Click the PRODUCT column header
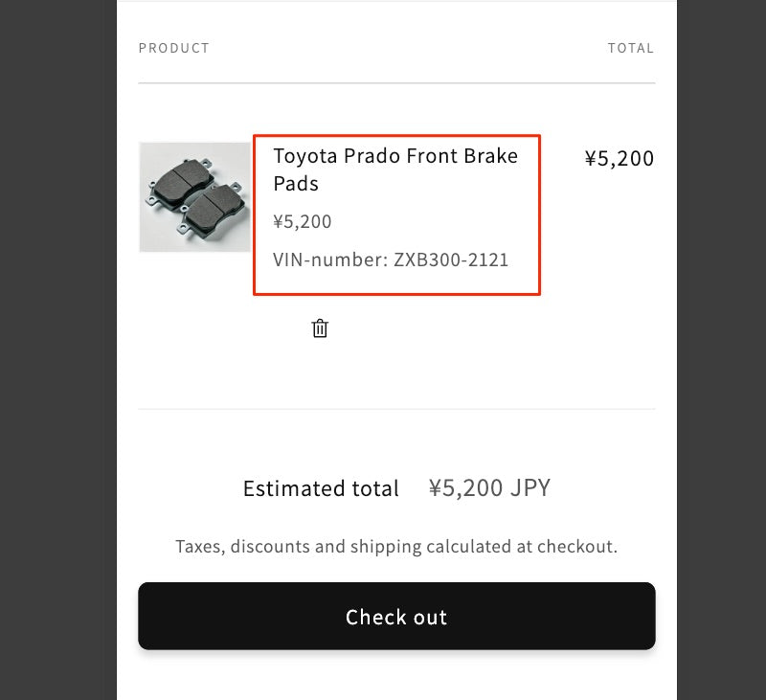Viewport: 766px width, 700px height. pos(173,48)
